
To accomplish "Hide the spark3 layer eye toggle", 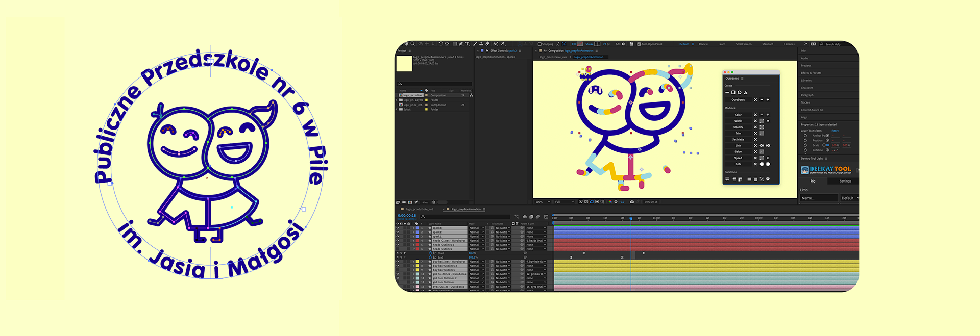I will tap(398, 228).
